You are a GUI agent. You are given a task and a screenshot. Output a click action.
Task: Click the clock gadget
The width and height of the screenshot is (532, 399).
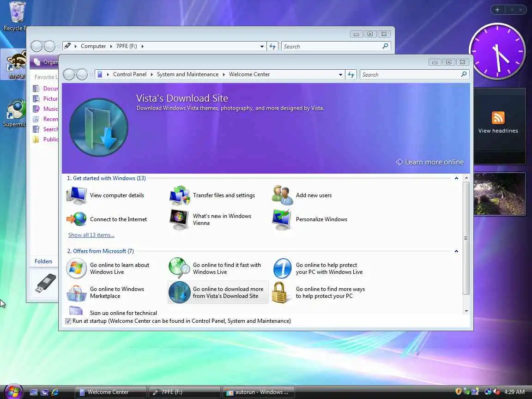click(497, 51)
